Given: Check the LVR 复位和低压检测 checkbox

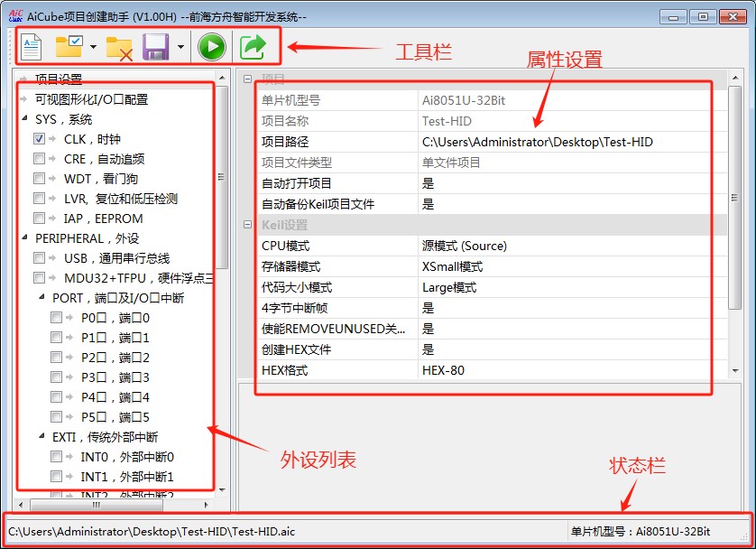Looking at the screenshot, I should coord(39,199).
